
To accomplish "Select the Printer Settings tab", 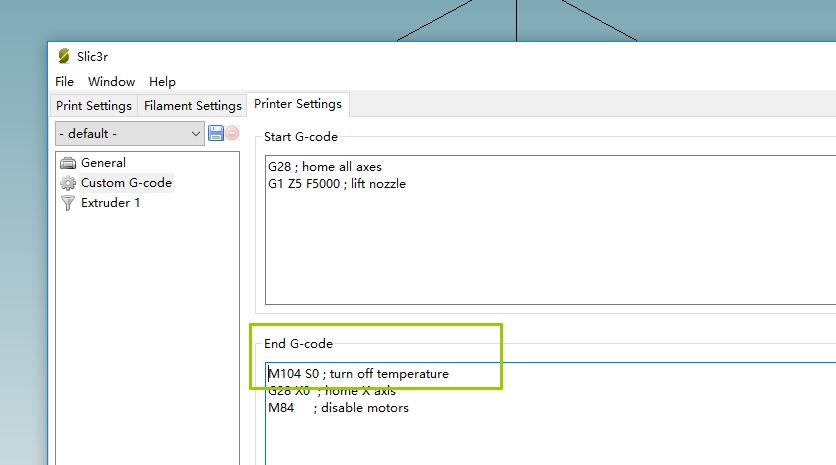I will click(x=298, y=104).
